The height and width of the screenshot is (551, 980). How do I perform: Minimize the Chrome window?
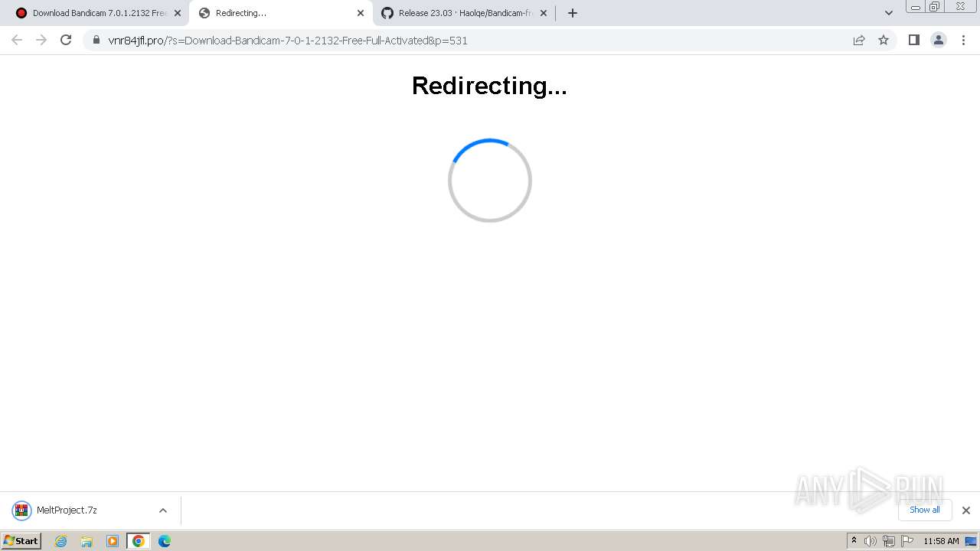pos(916,6)
